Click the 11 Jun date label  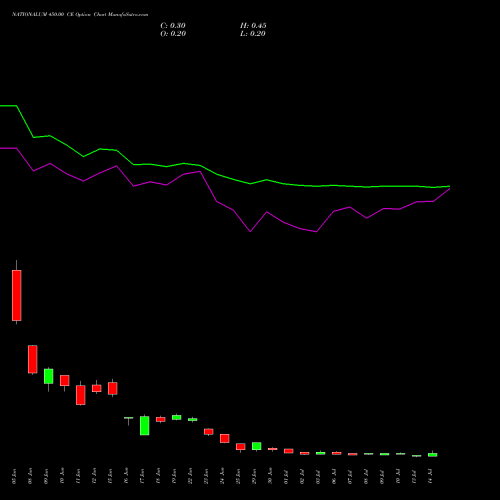(78, 476)
